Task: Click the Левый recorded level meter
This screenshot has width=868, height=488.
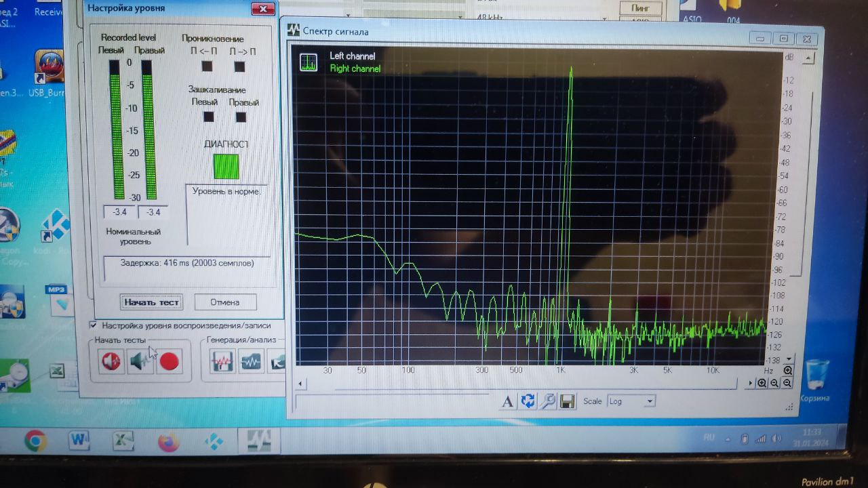Action: tap(117, 129)
